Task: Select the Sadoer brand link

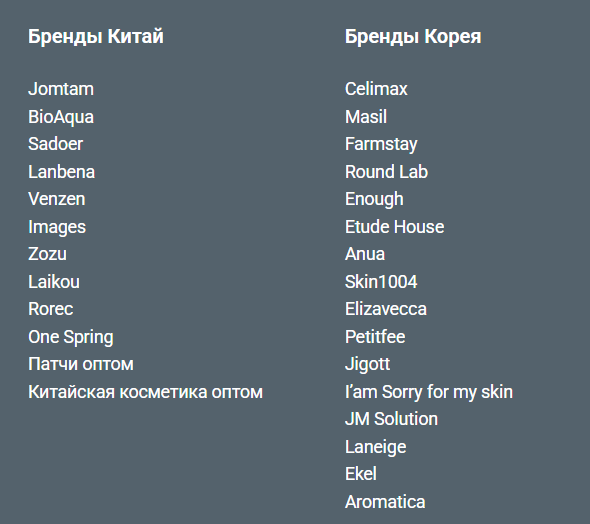Action: click(x=55, y=144)
